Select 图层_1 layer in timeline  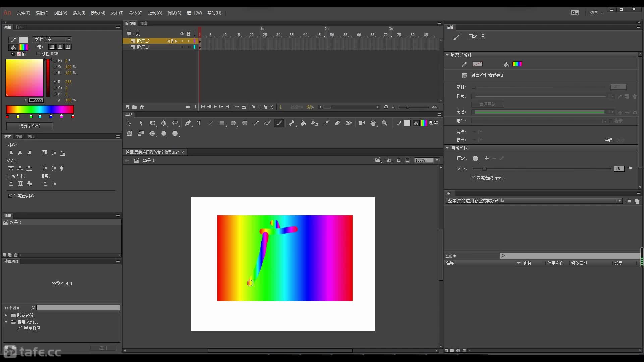pos(143,47)
